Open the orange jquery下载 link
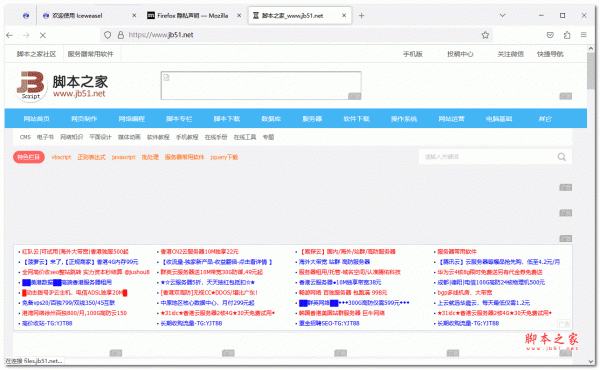The height and width of the screenshot is (370, 600). (224, 157)
